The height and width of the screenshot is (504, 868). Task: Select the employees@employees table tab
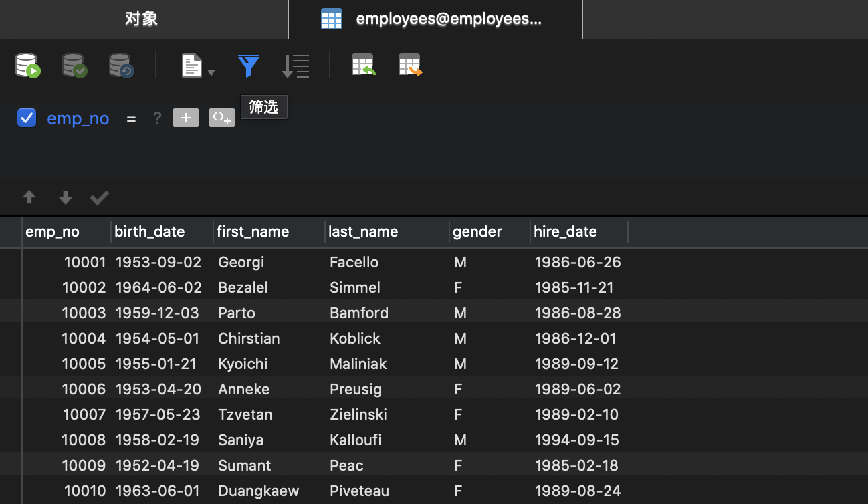435,19
